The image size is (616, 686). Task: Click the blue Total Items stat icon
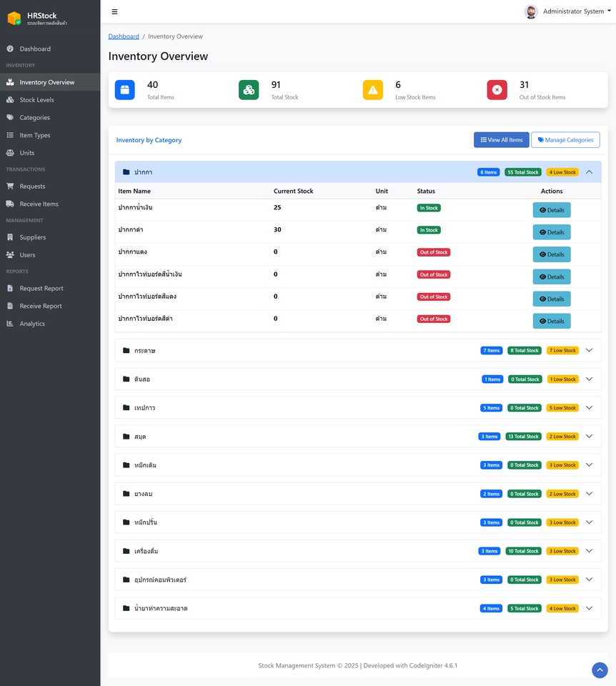pos(124,90)
